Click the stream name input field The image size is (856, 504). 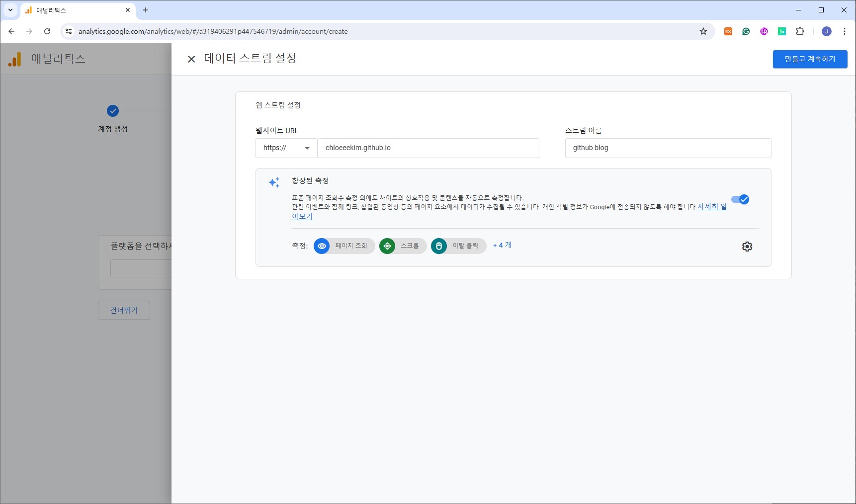[x=668, y=148]
